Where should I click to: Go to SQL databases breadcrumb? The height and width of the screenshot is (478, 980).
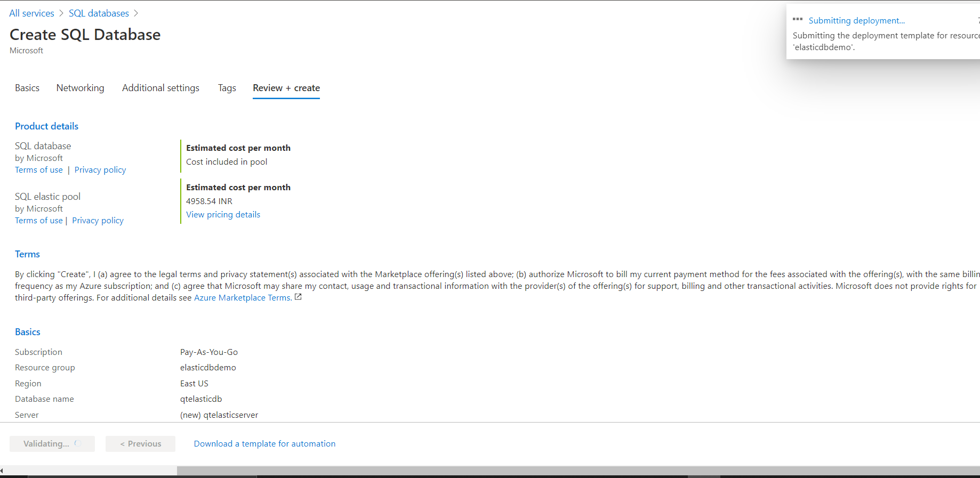click(x=99, y=13)
